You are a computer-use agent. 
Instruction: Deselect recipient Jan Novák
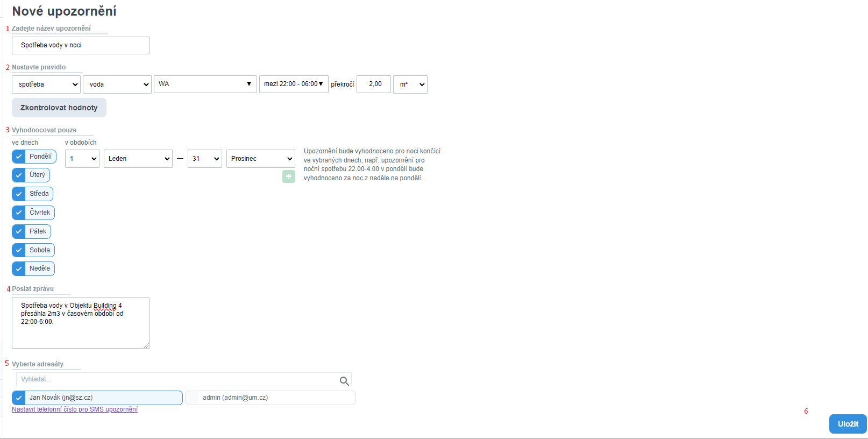[x=19, y=398]
